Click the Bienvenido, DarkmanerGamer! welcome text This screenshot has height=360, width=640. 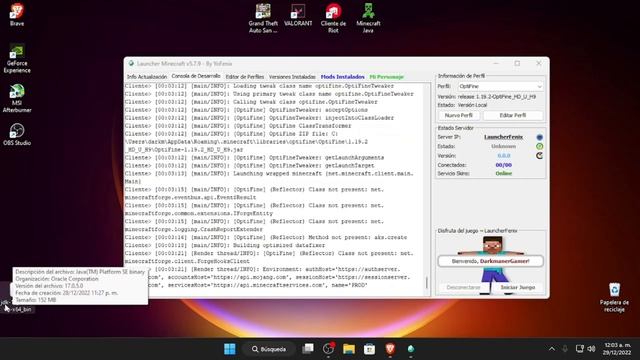pos(491,261)
